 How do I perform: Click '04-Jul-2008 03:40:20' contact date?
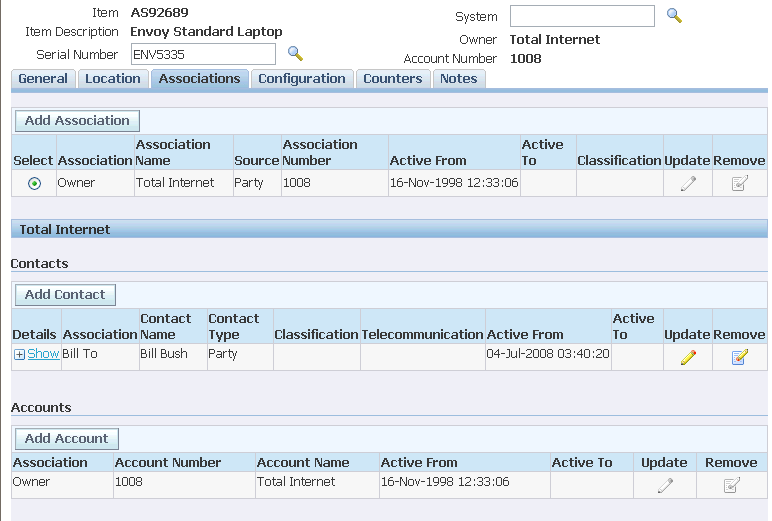coord(548,354)
